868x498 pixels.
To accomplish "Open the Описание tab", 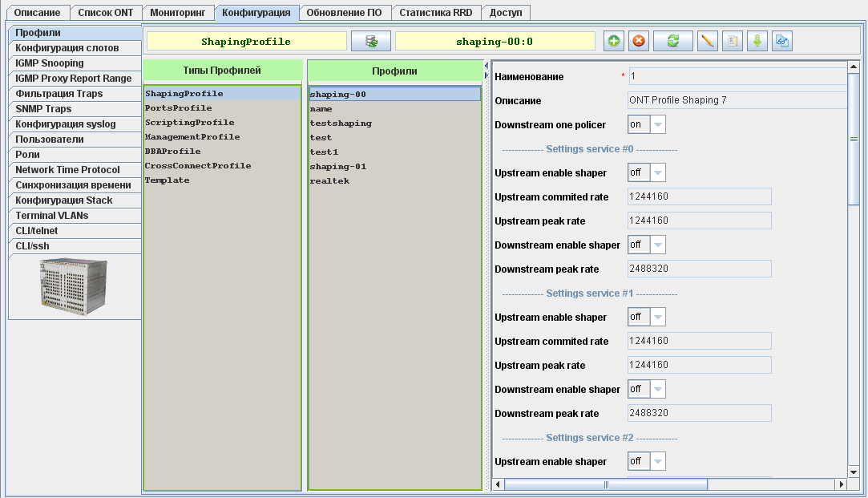I will pos(37,13).
